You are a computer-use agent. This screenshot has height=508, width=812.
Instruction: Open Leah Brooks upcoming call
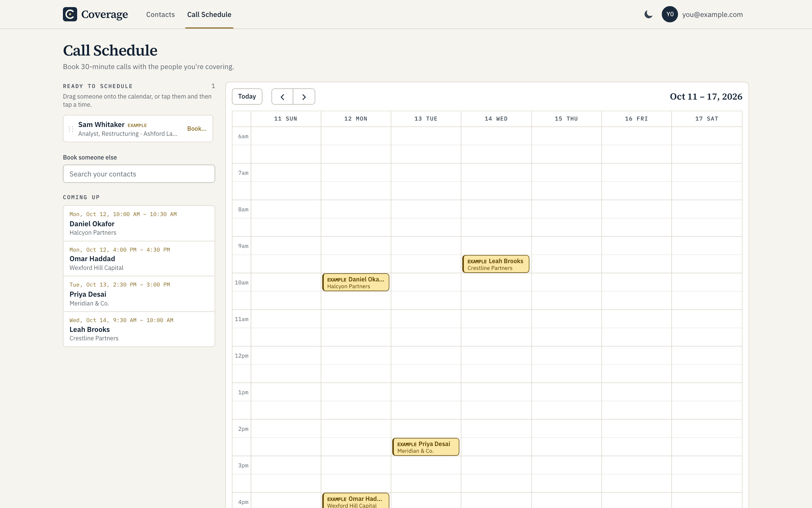[139, 329]
